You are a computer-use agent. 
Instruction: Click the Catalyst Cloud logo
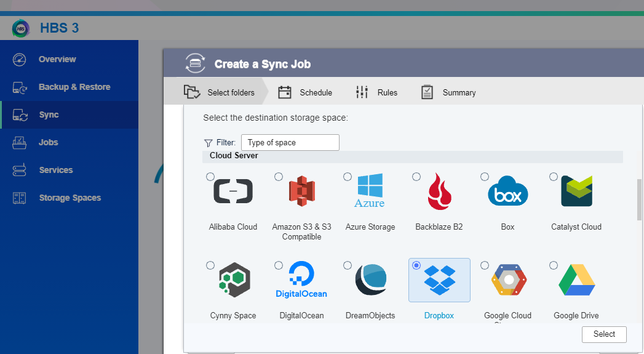tap(577, 191)
